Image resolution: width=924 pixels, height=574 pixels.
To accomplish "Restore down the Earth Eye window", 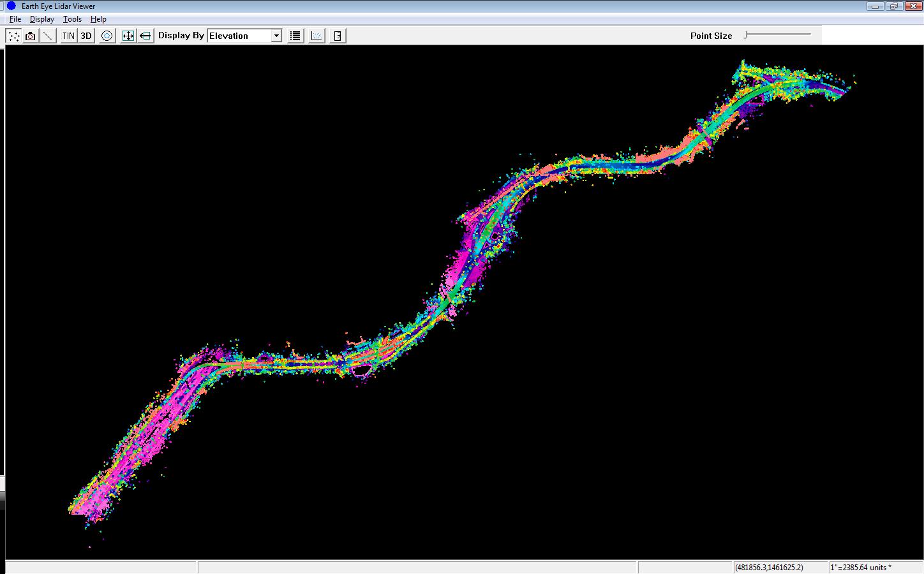I will click(x=893, y=6).
